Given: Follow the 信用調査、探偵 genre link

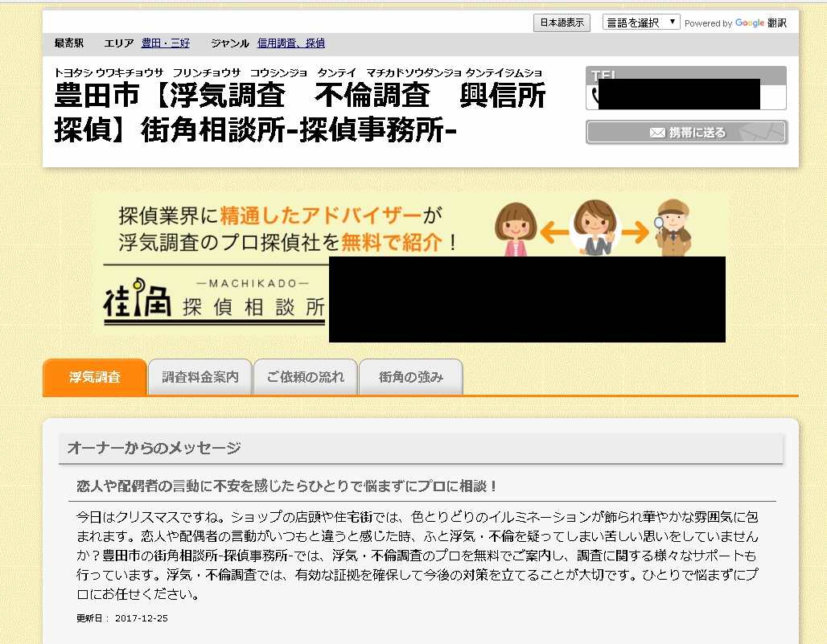Looking at the screenshot, I should 290,43.
